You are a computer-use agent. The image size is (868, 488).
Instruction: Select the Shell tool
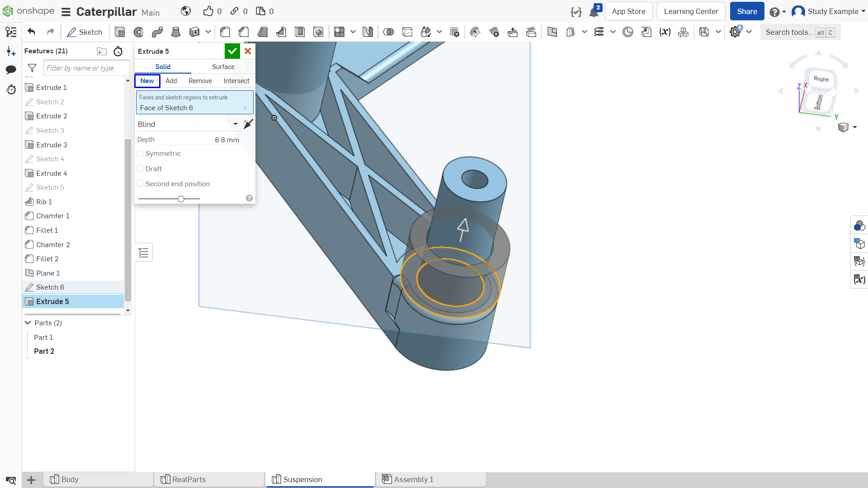(300, 32)
